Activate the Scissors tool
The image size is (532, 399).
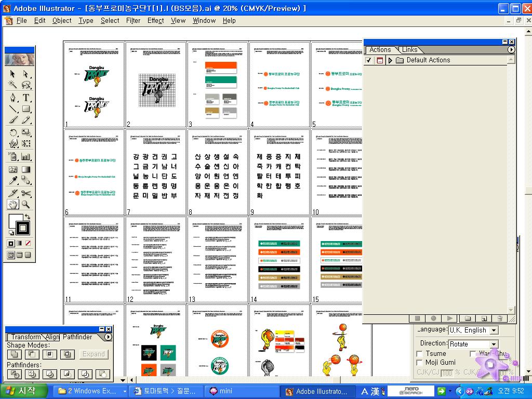[25, 193]
